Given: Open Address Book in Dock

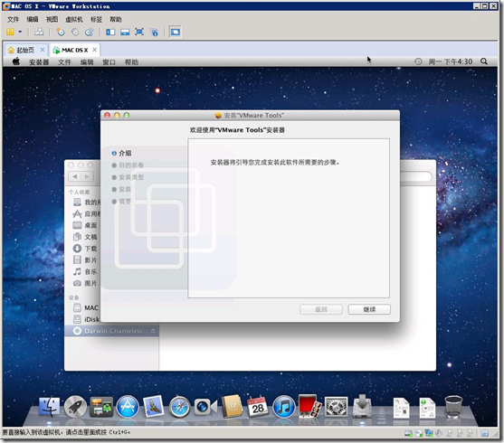Looking at the screenshot, I should click(232, 406).
